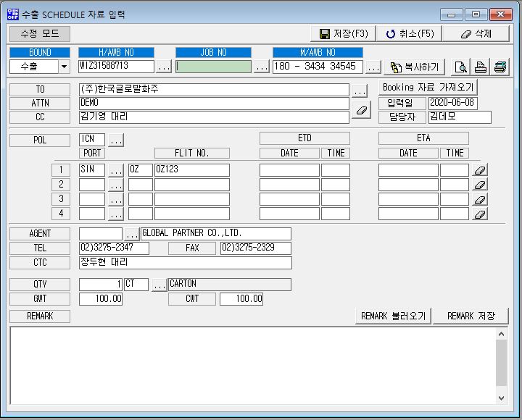
Task: Open TO company lookup ellipsis button
Action: [360, 90]
